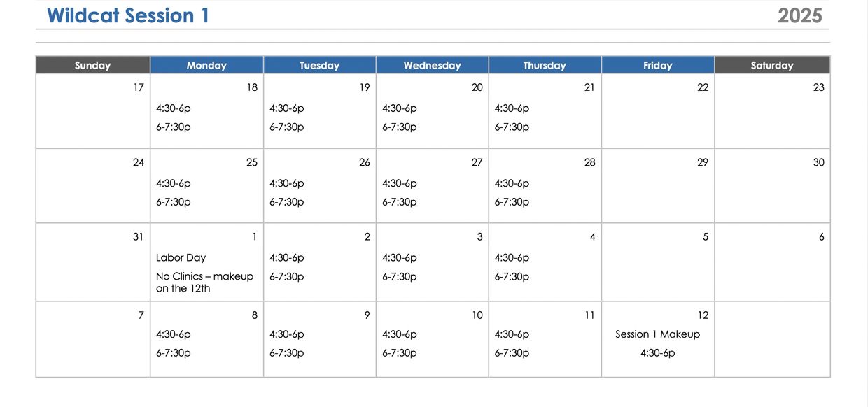Select date number 17

coord(138,87)
